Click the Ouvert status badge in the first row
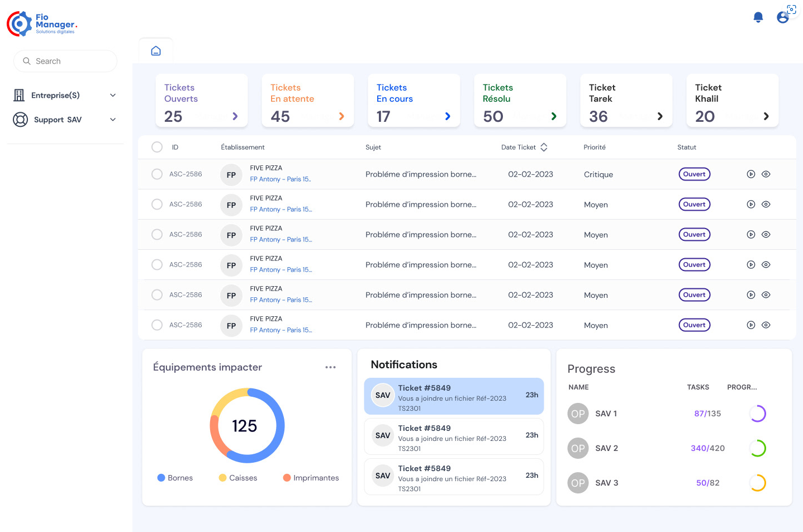 click(x=694, y=174)
